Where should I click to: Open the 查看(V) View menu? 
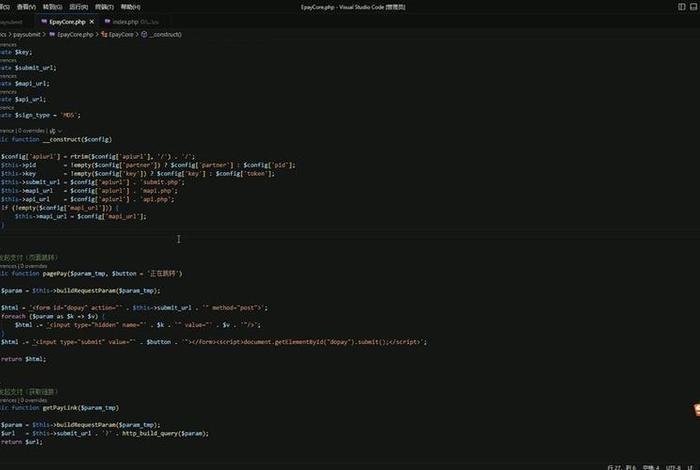click(26, 7)
